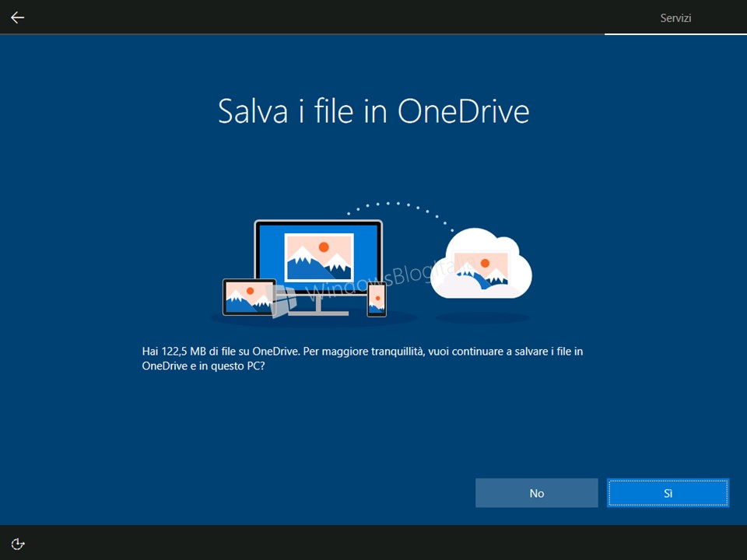Confirm with the Sì button
The width and height of the screenshot is (747, 560).
coord(668,493)
